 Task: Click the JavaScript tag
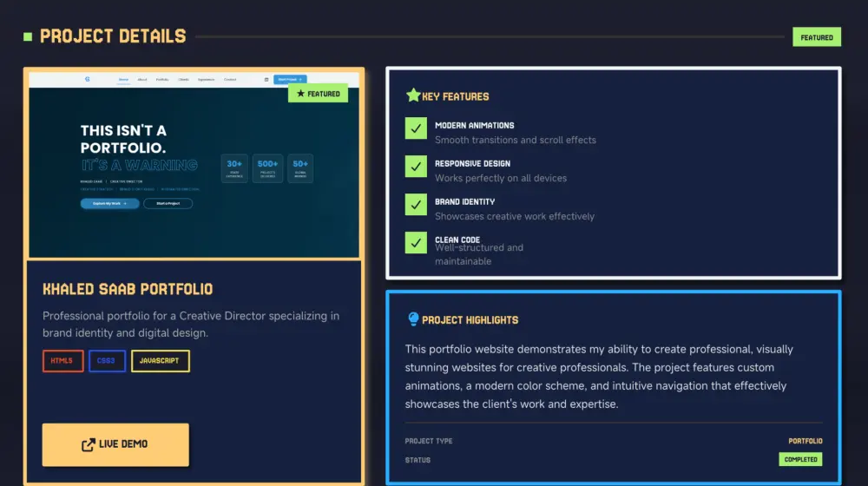pos(160,361)
